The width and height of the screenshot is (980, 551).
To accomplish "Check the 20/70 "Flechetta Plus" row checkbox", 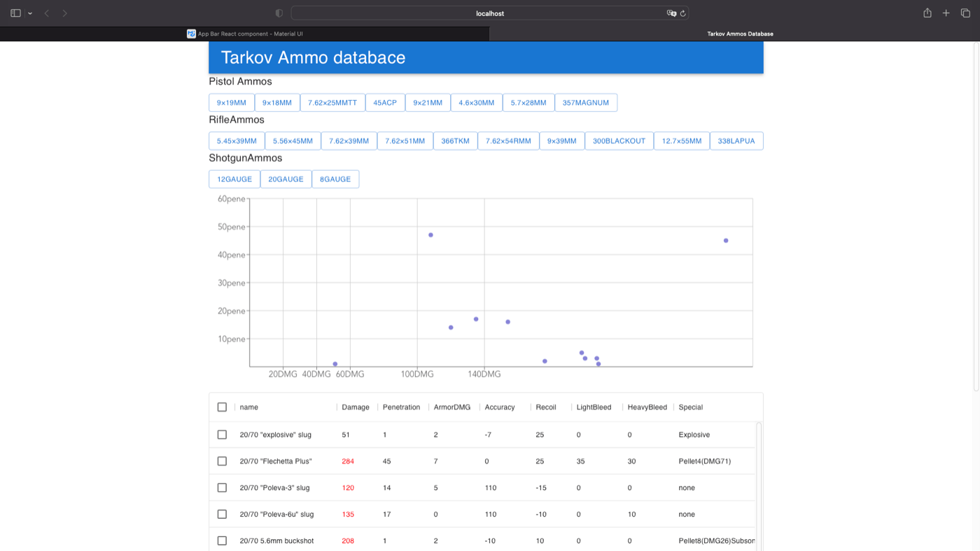I will click(x=222, y=461).
